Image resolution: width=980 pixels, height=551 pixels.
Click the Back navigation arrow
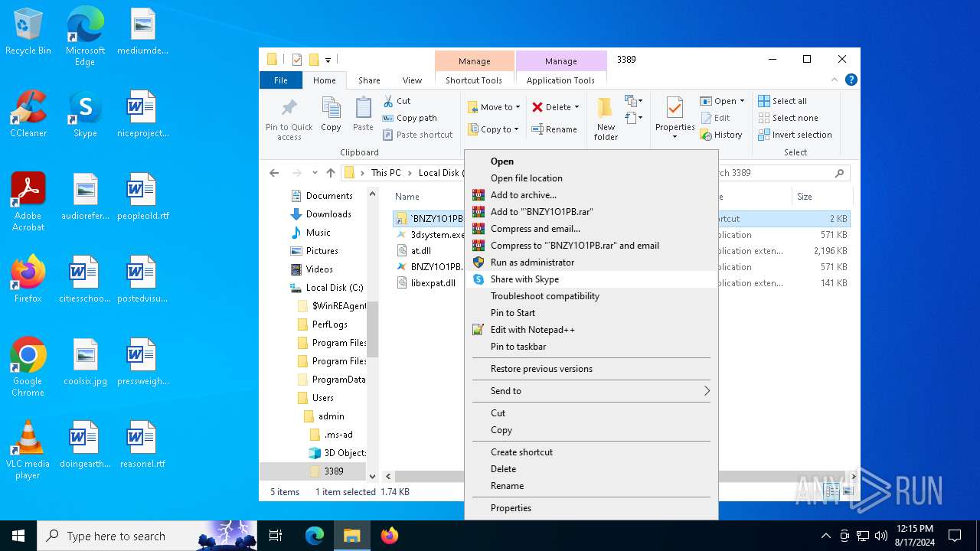274,173
